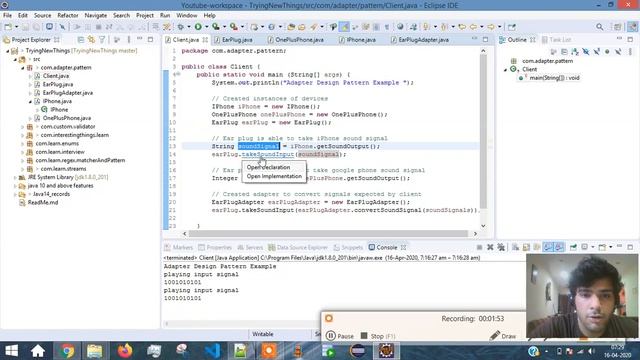Click the Debug bug icon in toolbar
This screenshot has height=360, width=640.
click(x=180, y=27)
